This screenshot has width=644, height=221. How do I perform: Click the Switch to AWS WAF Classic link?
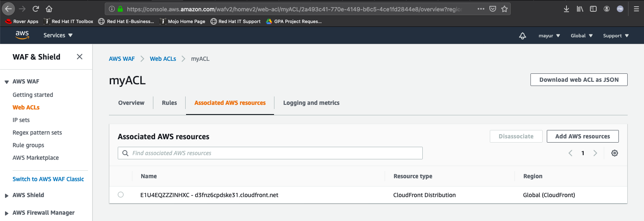tap(48, 179)
